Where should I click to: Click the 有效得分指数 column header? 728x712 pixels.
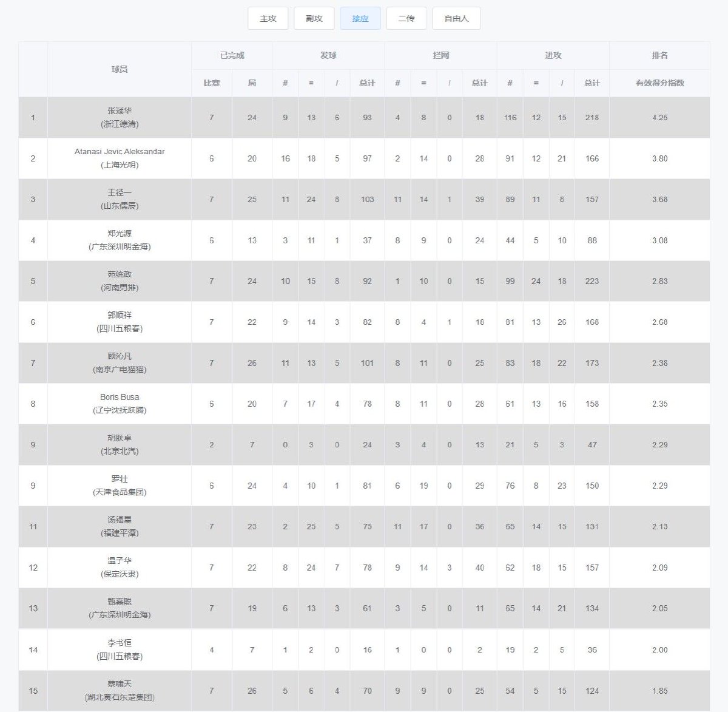[659, 83]
